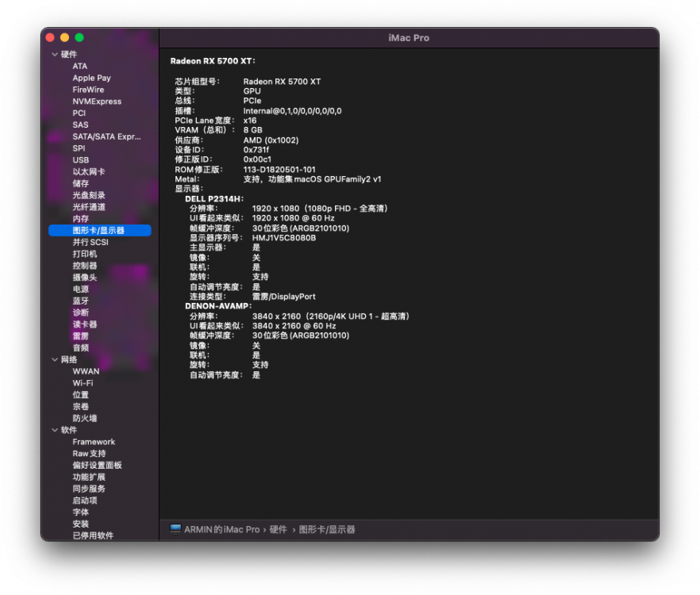The image size is (700, 595).
Task: Open 摄像头 camera entry
Action: pos(85,278)
